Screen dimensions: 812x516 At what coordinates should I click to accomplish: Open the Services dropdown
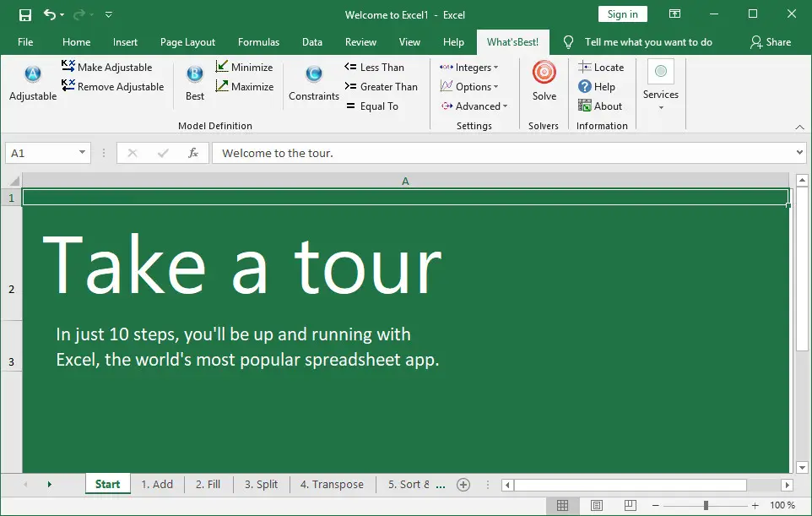(661, 85)
